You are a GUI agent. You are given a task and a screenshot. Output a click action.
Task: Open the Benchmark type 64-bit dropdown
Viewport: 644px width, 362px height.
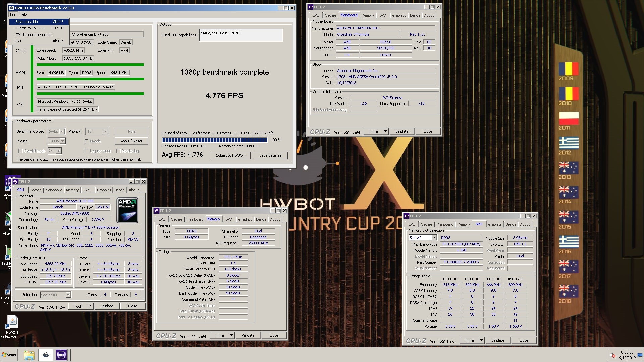tap(56, 131)
